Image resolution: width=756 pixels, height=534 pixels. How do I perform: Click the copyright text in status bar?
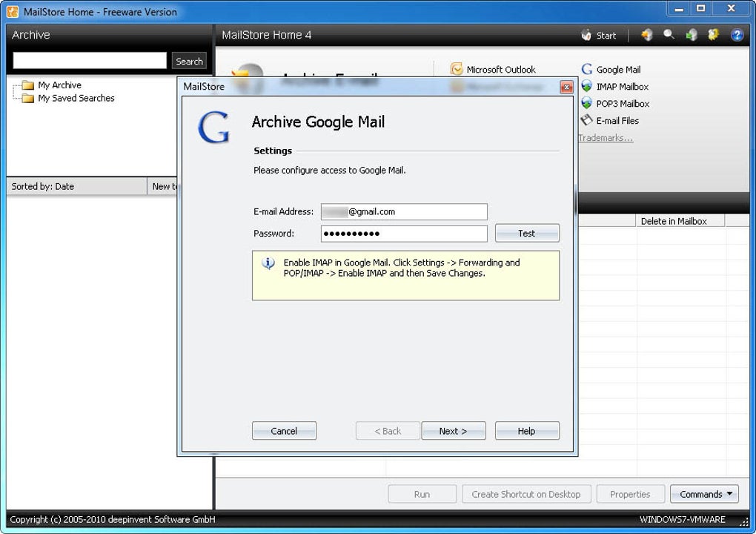point(113,519)
